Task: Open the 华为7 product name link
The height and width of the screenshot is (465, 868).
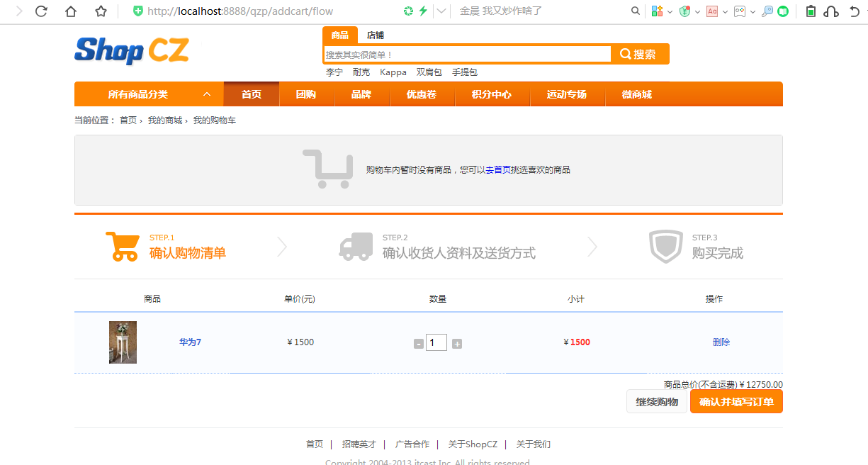Action: pos(191,342)
